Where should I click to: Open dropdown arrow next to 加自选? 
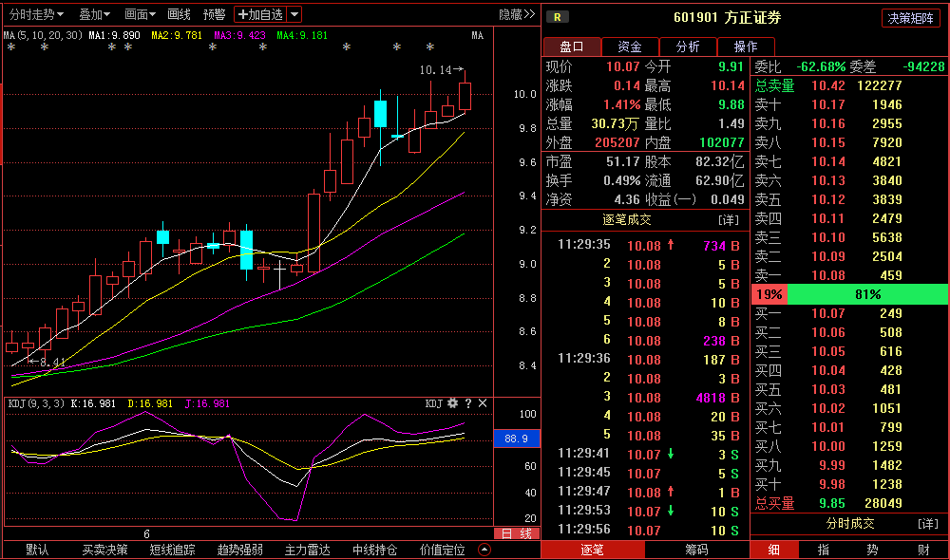click(x=294, y=14)
